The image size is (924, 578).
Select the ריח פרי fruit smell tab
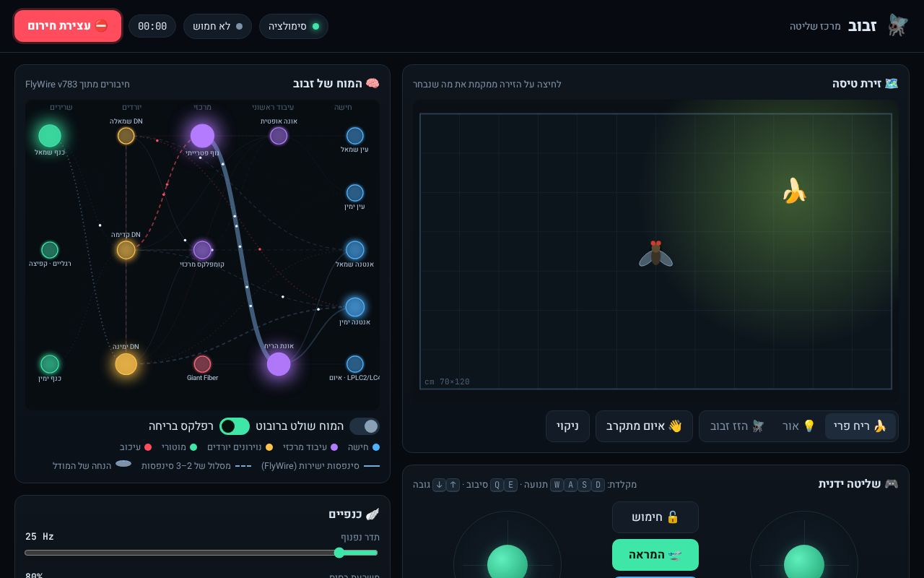coord(860,426)
